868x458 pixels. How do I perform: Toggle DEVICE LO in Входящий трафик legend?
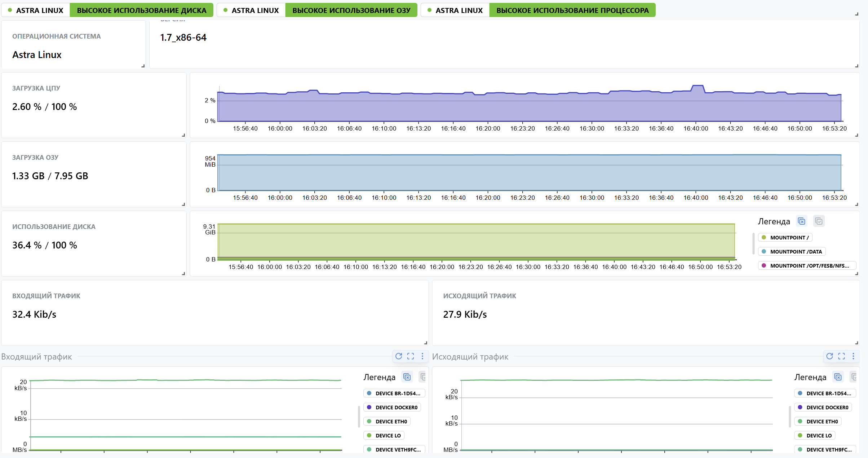(384, 435)
